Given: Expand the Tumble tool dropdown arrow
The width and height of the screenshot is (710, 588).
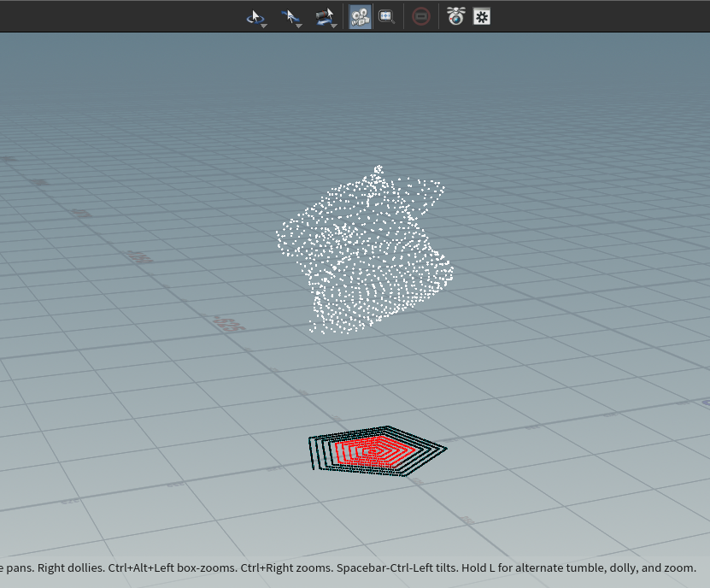Looking at the screenshot, I should pos(264,26).
